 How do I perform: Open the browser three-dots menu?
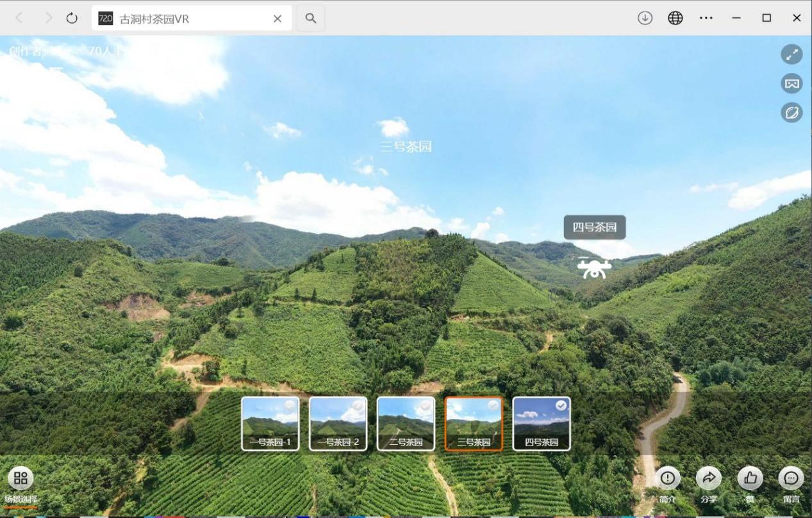click(x=706, y=18)
